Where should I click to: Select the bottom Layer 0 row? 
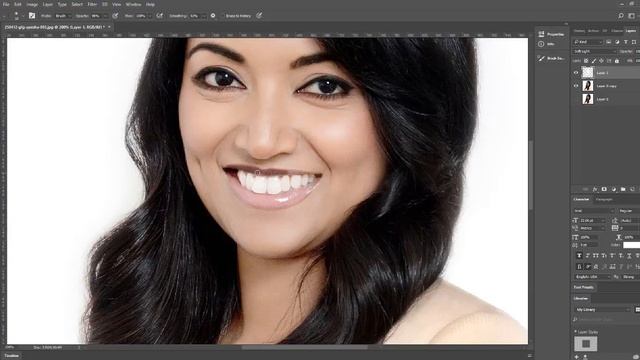(606, 99)
